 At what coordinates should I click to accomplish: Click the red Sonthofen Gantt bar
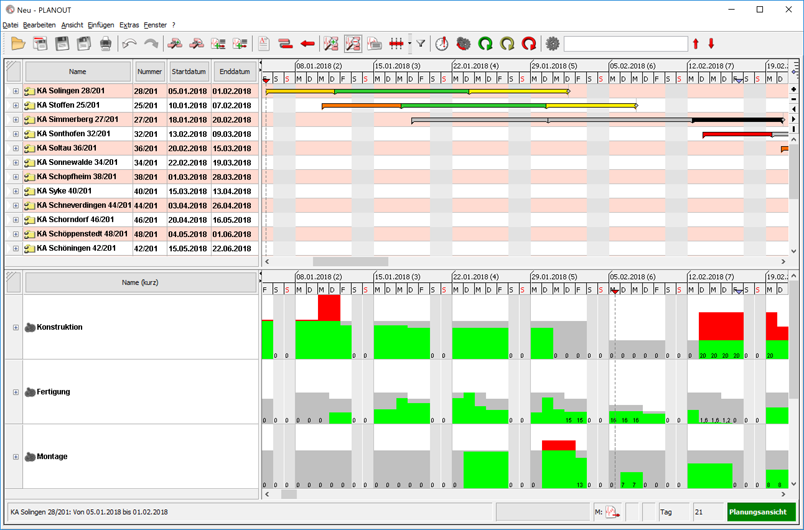[x=737, y=135]
